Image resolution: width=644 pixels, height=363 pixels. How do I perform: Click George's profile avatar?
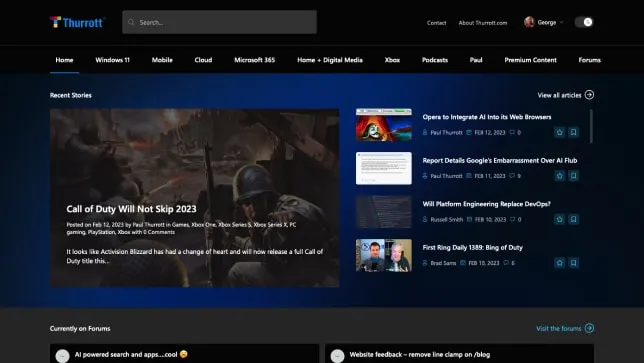point(529,22)
